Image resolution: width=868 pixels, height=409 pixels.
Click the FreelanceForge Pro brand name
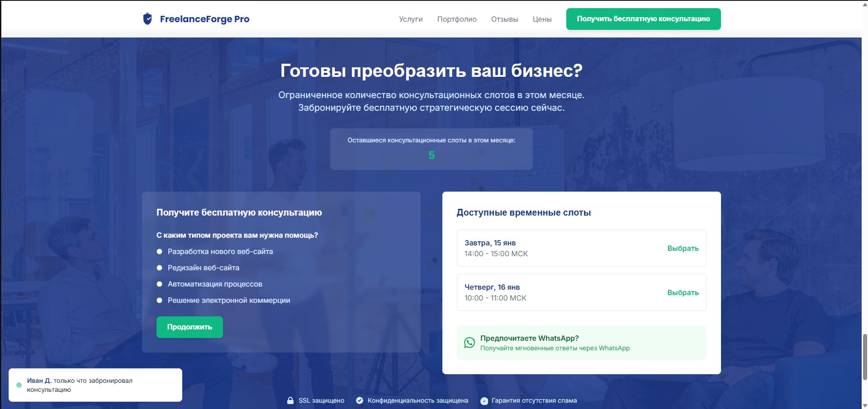point(204,19)
